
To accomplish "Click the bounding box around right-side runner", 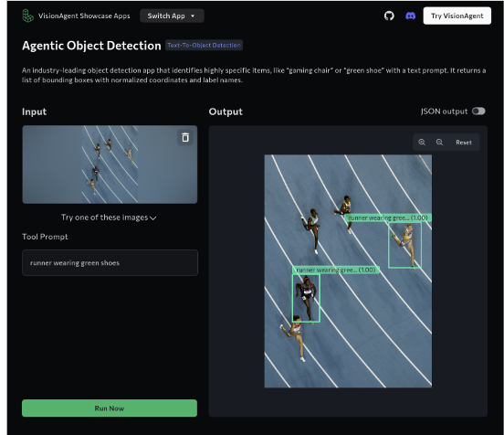I will [x=404, y=245].
